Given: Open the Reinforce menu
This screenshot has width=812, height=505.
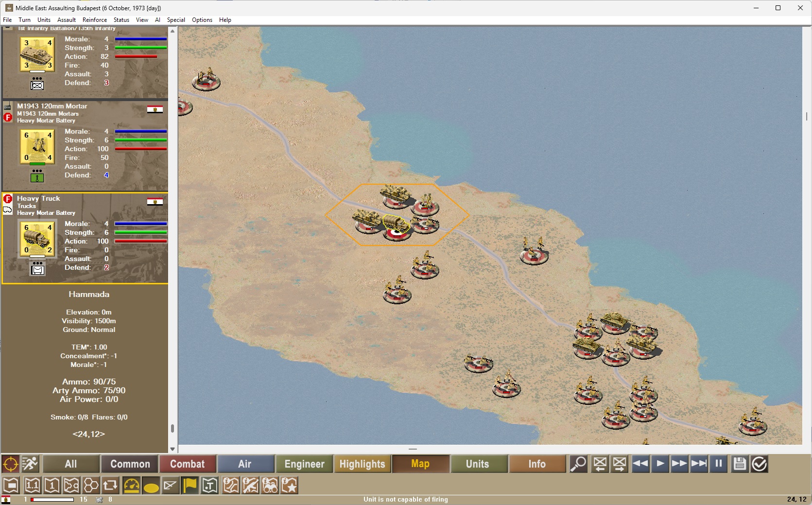Looking at the screenshot, I should [94, 20].
